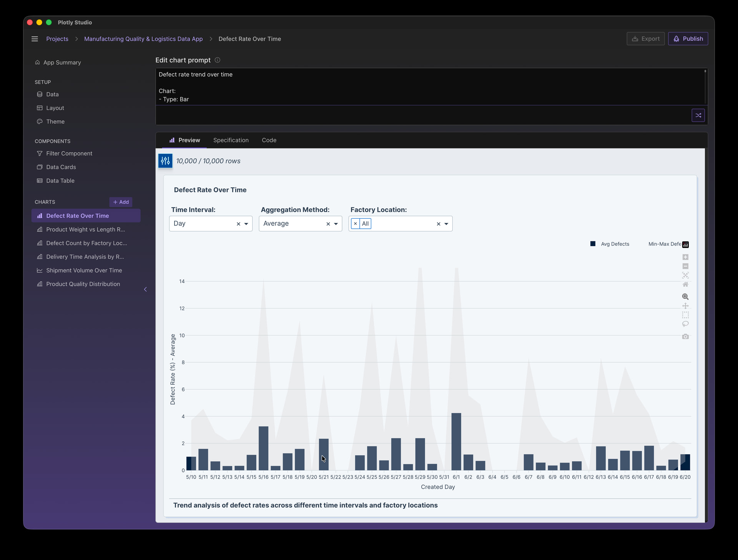Open the shuffle prompt suggestion icon

click(698, 115)
